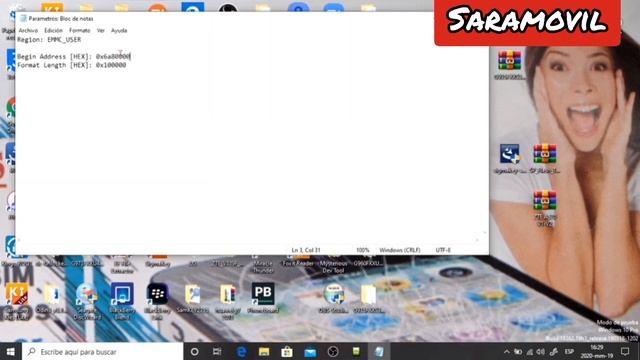Show hidden system tray icons
The width and height of the screenshot is (640, 360).
(x=507, y=351)
